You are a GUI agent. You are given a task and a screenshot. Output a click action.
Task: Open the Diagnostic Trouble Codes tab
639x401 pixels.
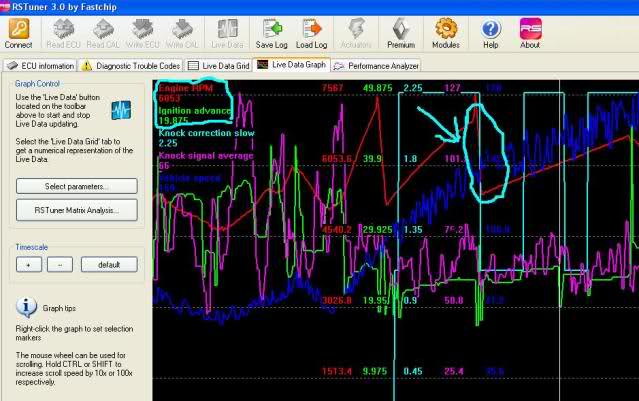point(130,66)
